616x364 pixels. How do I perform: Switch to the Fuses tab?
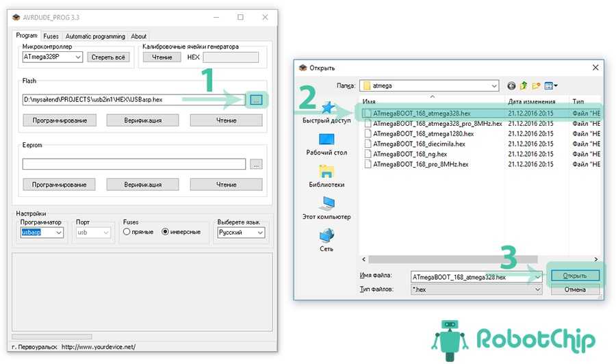click(51, 36)
